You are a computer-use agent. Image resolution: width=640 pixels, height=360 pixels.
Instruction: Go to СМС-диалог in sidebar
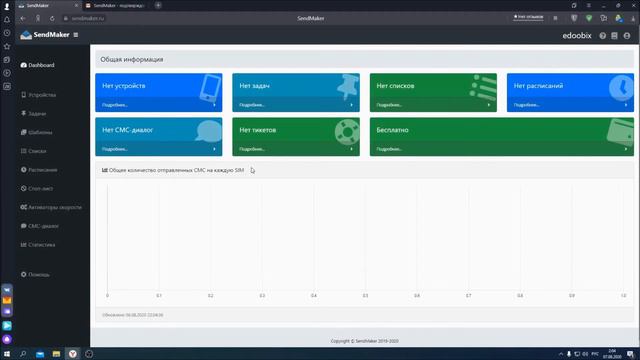(40, 226)
